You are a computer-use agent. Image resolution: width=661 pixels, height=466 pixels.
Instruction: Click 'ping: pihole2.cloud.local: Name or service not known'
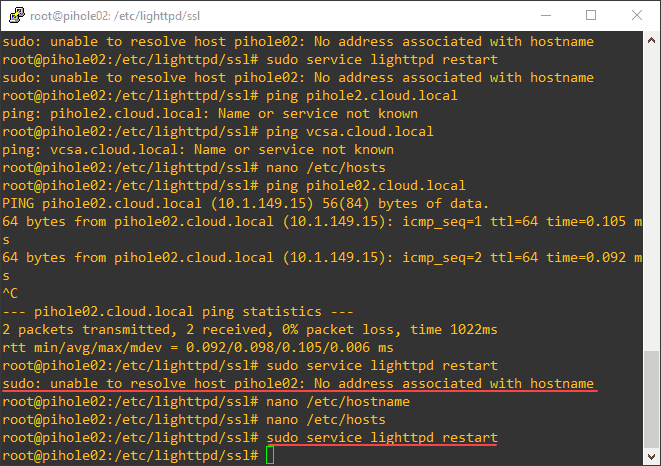pos(210,114)
